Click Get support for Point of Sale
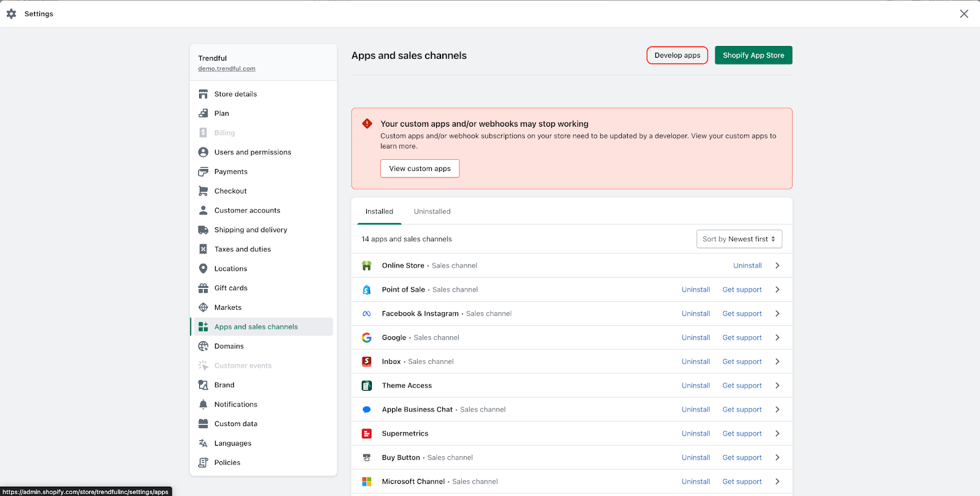The height and width of the screenshot is (496, 980). coord(742,290)
